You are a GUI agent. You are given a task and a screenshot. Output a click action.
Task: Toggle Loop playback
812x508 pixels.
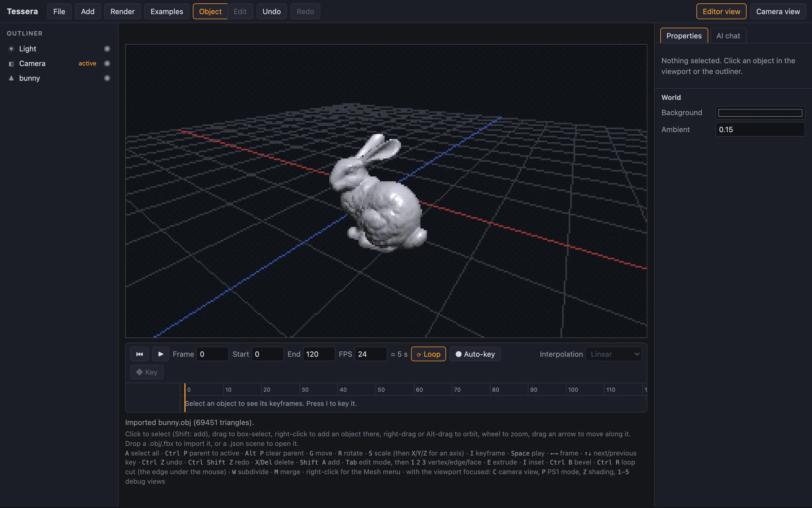(x=428, y=354)
